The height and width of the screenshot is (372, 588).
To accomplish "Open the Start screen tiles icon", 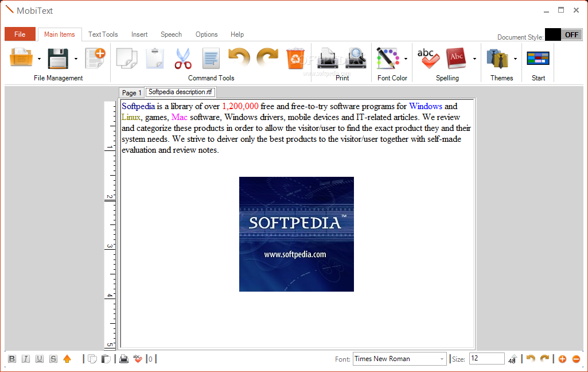I will [538, 58].
